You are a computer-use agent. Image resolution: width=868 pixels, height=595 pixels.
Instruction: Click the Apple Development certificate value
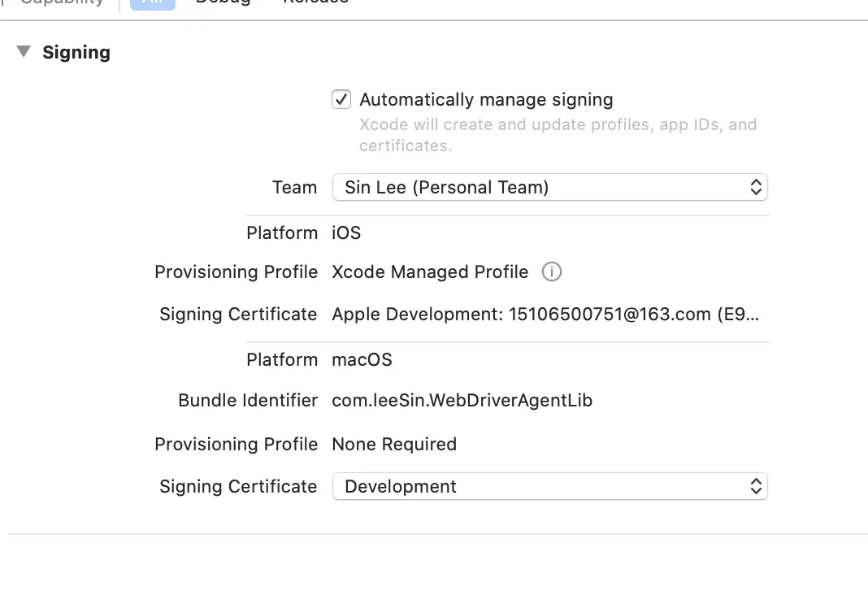[545, 315]
